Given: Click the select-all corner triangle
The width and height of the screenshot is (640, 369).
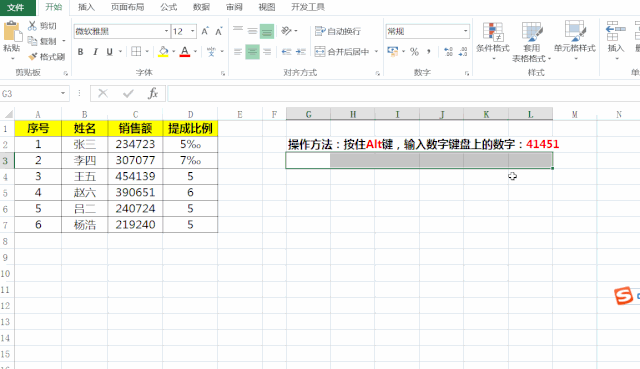Looking at the screenshot, I should [x=8, y=114].
